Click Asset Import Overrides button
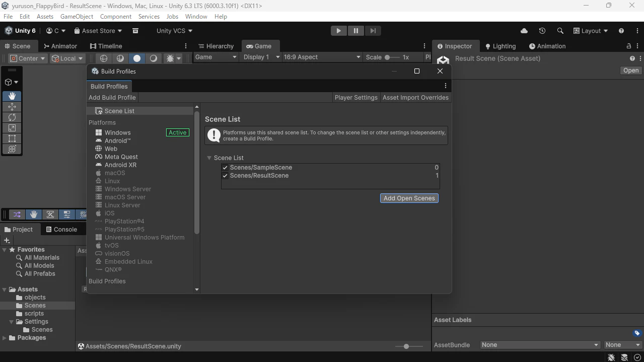 pos(415,98)
